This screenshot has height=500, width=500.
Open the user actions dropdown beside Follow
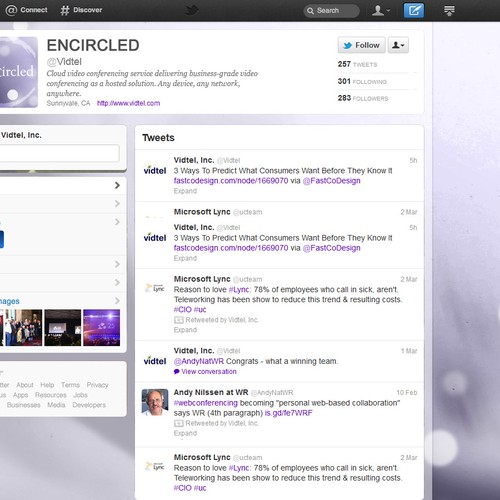tap(398, 45)
